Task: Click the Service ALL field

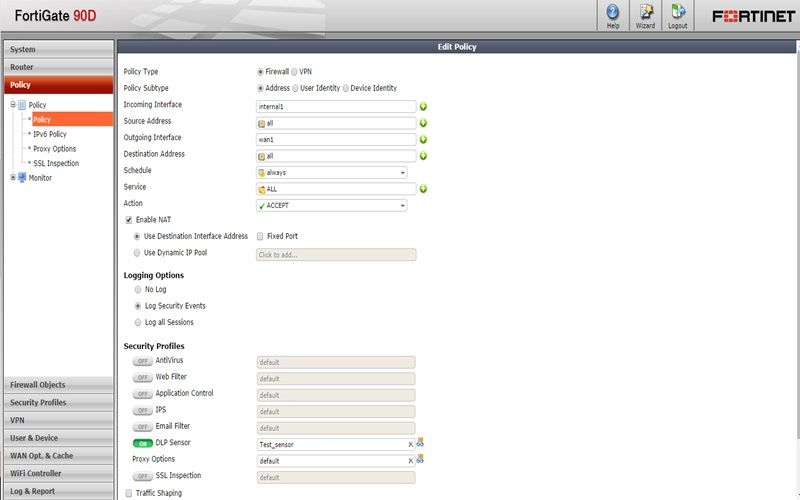Action: [336, 189]
